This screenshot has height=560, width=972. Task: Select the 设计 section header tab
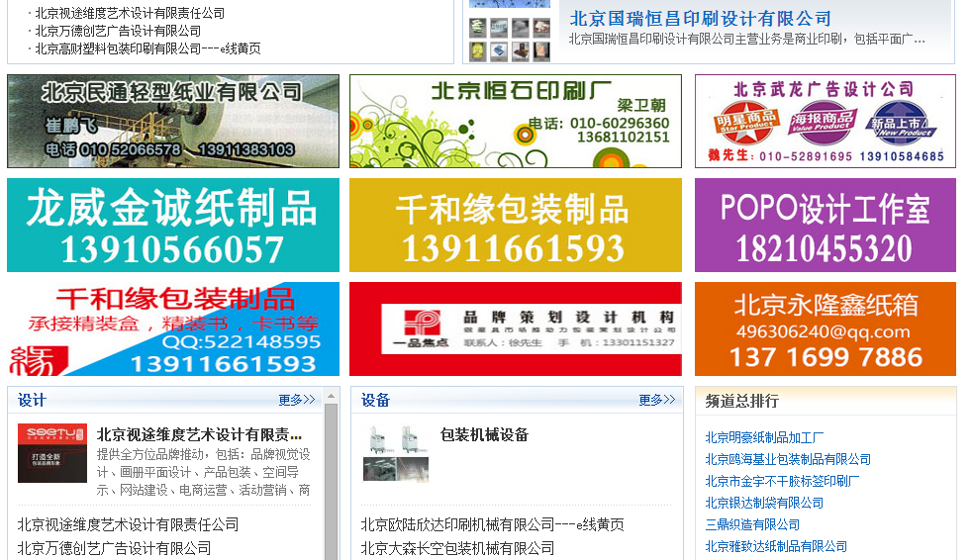pos(32,400)
